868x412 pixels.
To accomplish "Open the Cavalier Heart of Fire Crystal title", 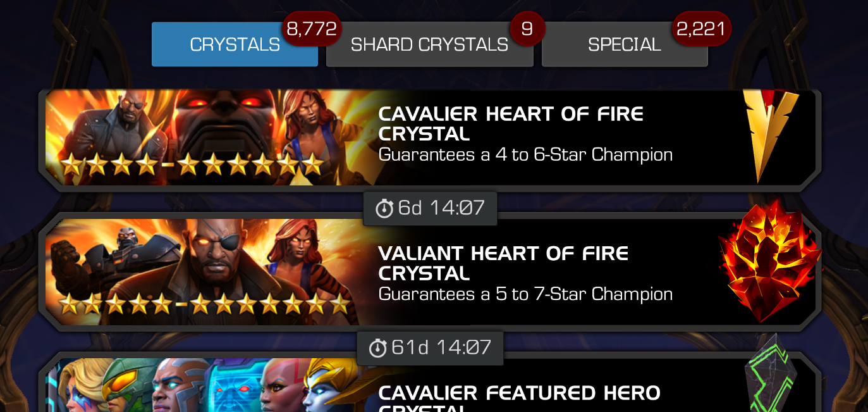I will [x=511, y=124].
